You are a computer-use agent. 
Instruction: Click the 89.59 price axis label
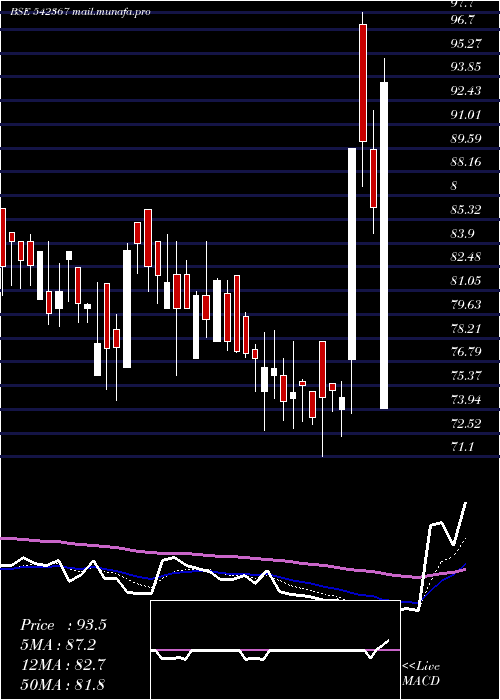coord(466,138)
